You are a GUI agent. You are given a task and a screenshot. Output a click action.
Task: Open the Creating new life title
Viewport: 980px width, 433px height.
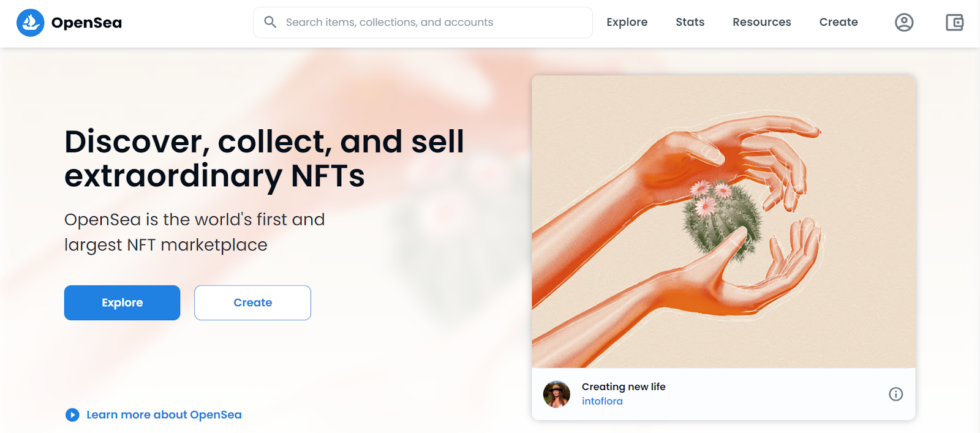624,386
